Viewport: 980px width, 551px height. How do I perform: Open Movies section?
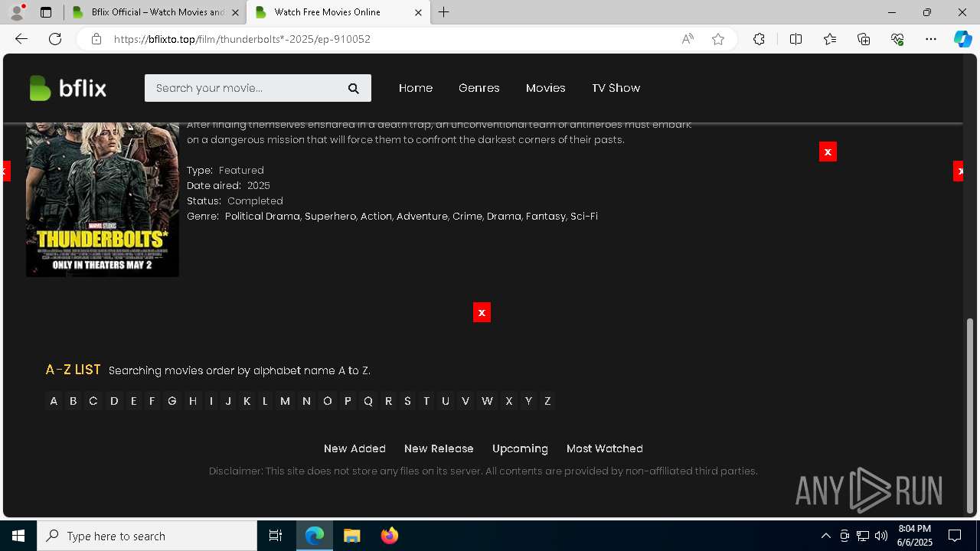(546, 88)
